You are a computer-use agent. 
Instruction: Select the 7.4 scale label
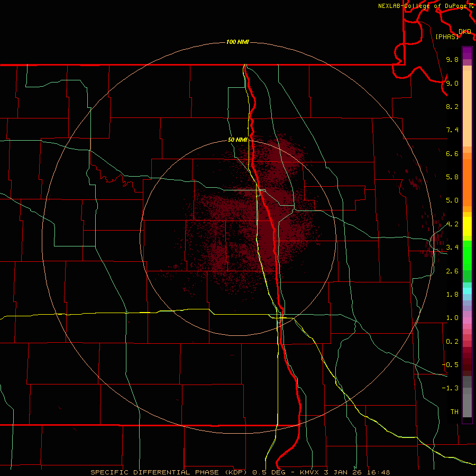[x=452, y=130]
